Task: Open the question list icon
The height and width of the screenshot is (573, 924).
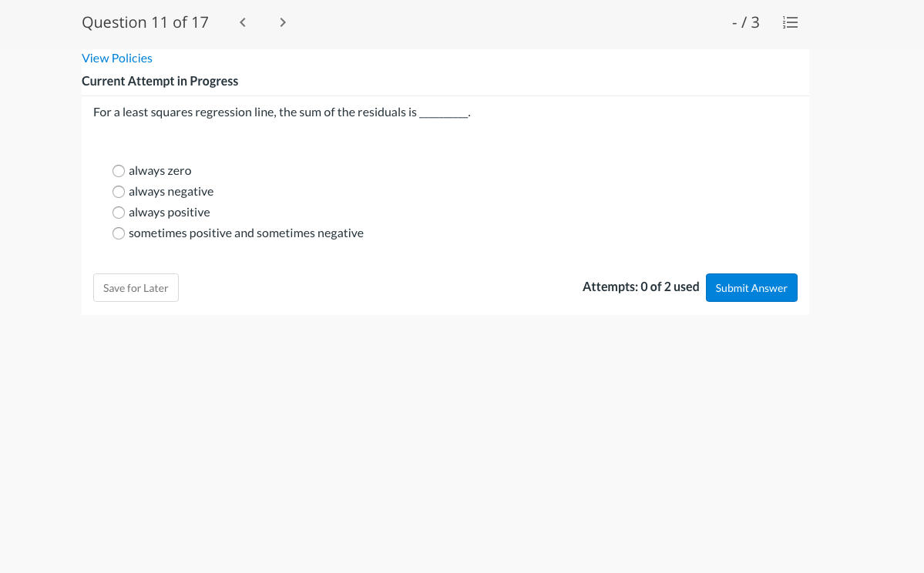Action: click(790, 22)
